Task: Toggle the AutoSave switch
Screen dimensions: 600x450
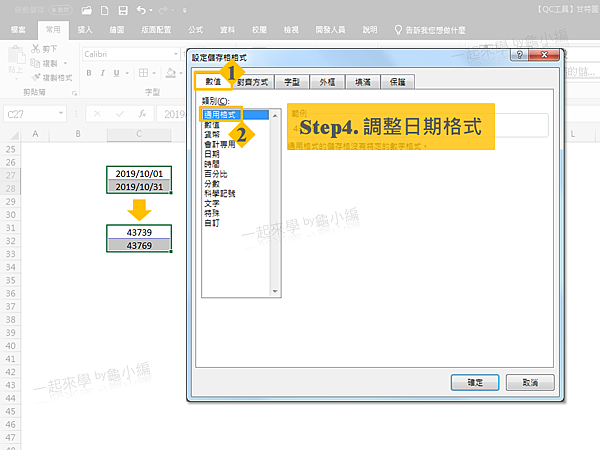Action: coord(60,10)
